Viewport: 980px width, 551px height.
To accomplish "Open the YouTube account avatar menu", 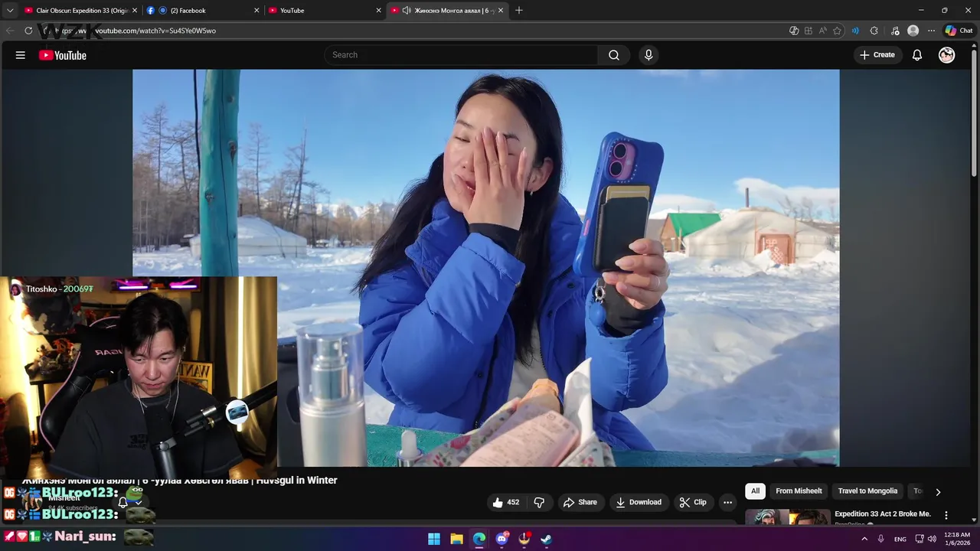I will click(x=947, y=55).
